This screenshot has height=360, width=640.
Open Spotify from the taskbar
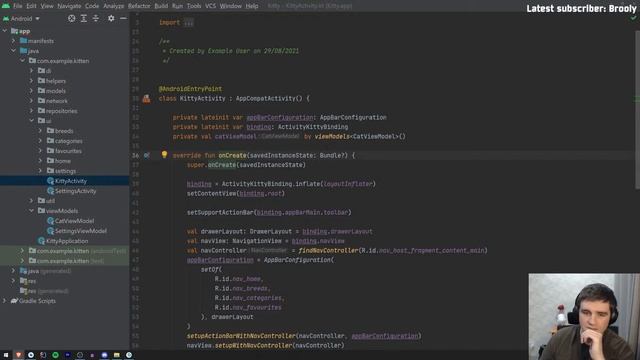pos(55,355)
